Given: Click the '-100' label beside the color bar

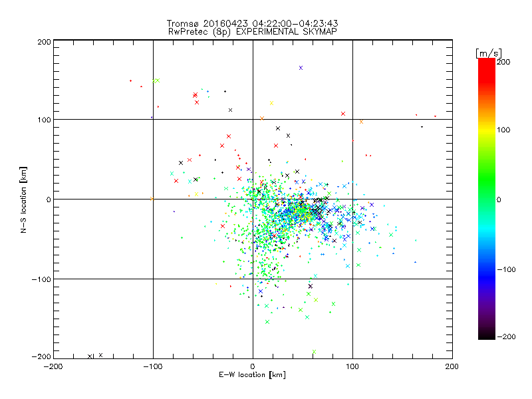Looking at the screenshot, I should click(506, 269).
